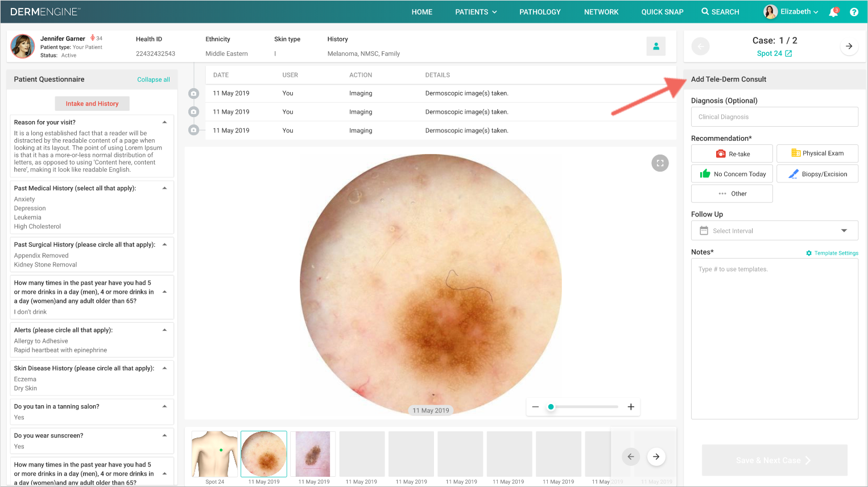
Task: Collapse the Skin Disease History section
Action: [164, 368]
